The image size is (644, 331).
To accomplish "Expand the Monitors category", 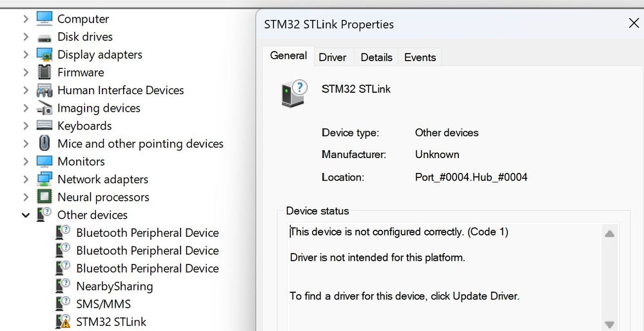I will tap(26, 161).
